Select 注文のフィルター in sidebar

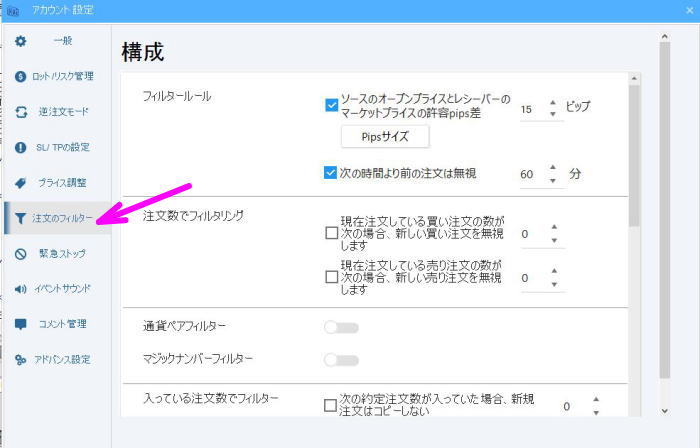pyautogui.click(x=58, y=218)
